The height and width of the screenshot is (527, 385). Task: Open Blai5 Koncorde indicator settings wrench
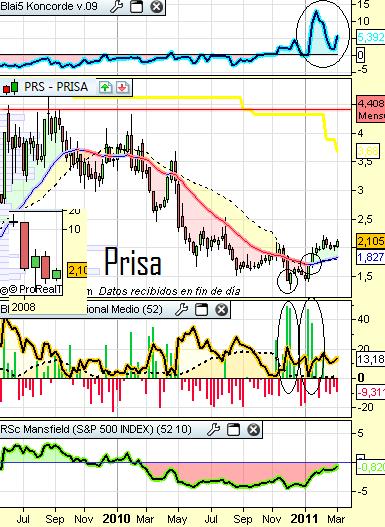(x=117, y=6)
